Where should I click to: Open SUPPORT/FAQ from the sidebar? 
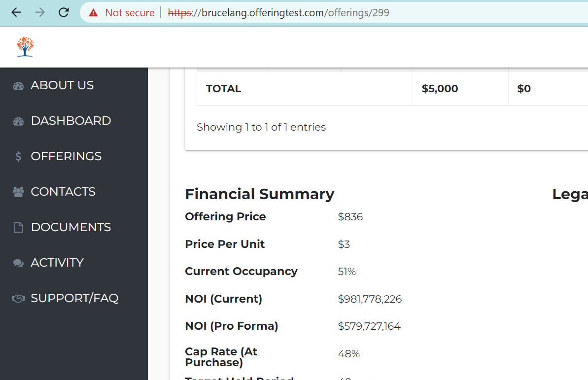[x=74, y=298]
